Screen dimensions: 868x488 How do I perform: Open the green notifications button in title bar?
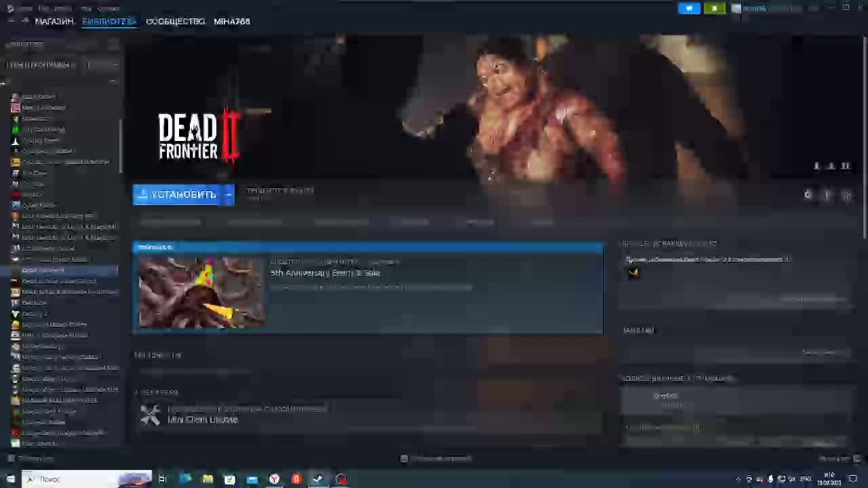point(714,8)
